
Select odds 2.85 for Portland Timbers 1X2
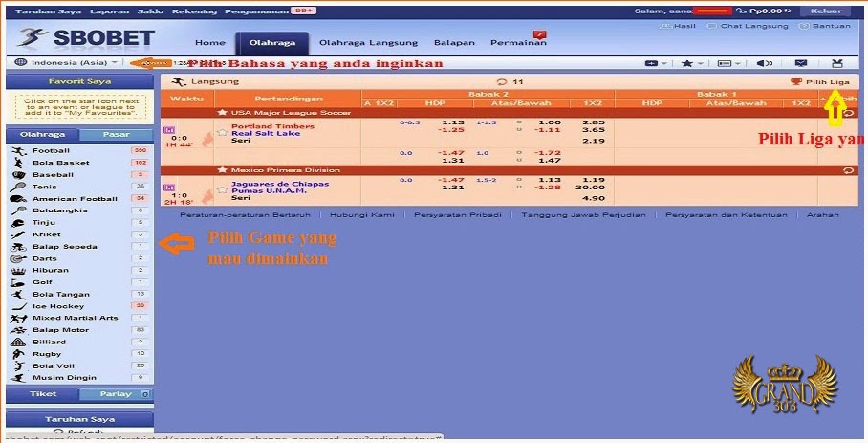(594, 122)
